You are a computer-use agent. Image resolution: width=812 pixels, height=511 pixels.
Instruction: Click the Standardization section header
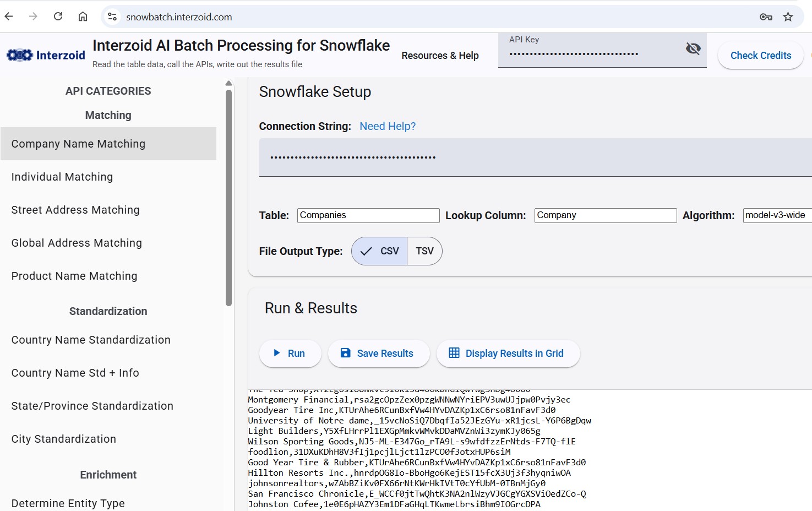point(108,311)
